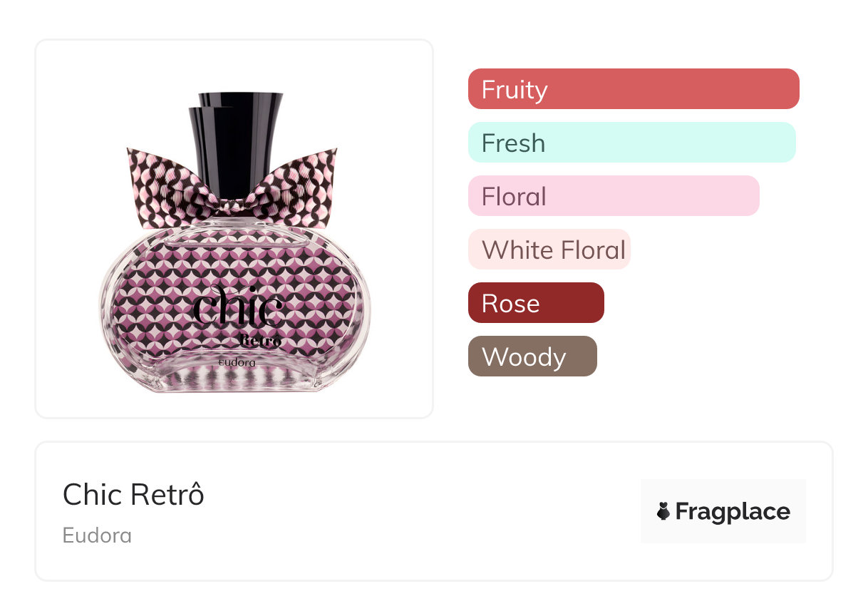
Task: Select the Fruity accord bar
Action: [633, 89]
